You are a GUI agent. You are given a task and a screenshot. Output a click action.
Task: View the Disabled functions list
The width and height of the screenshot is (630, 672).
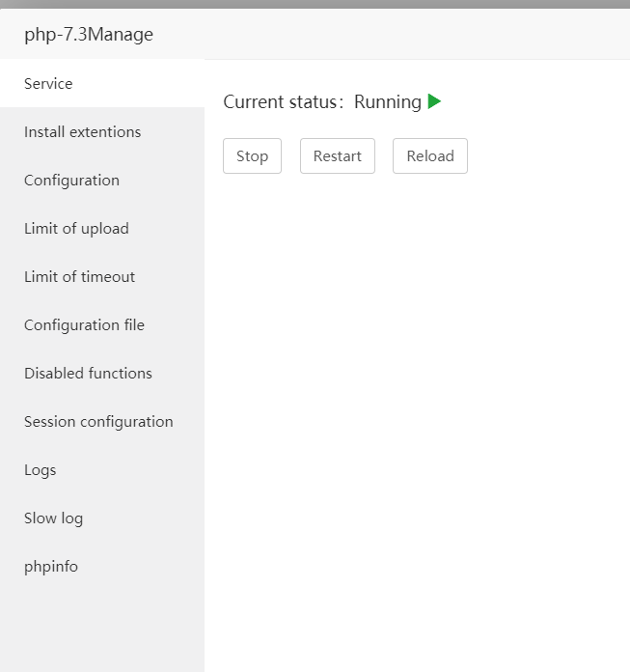click(88, 374)
